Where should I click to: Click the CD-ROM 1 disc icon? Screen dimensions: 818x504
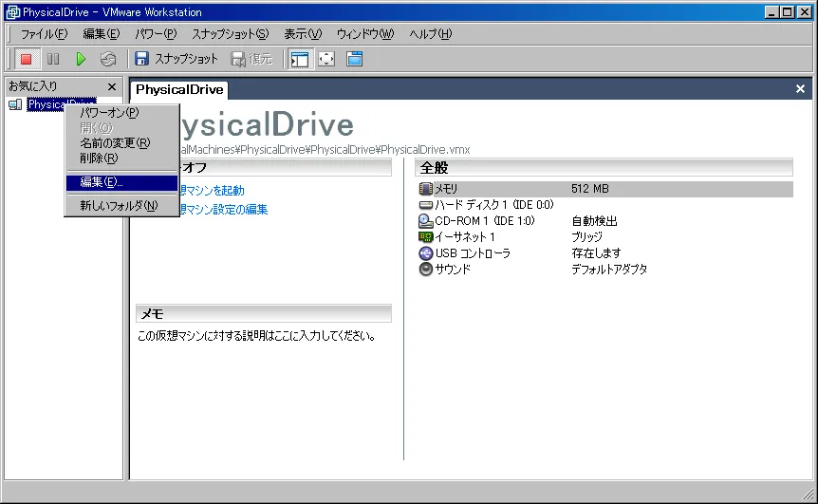pyautogui.click(x=426, y=221)
